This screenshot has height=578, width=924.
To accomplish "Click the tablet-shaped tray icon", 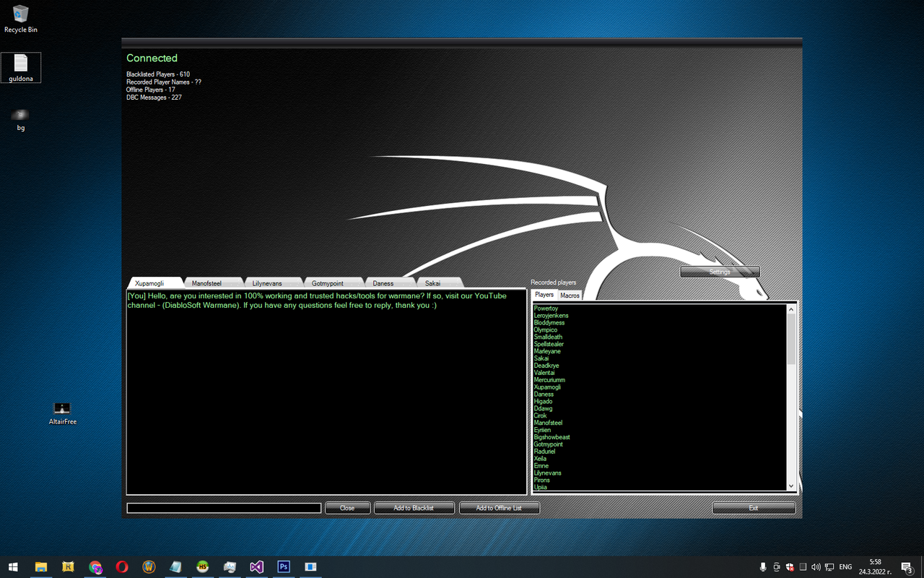I will coord(803,567).
